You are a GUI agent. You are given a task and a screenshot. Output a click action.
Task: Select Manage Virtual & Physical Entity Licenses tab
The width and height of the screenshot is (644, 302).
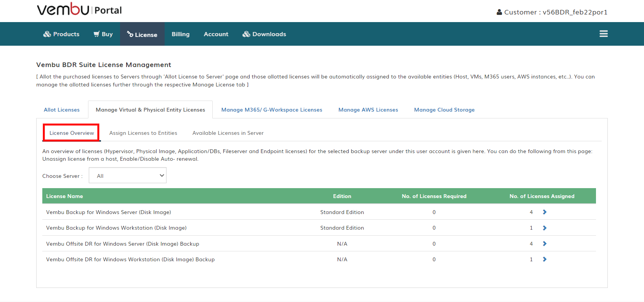(151, 110)
